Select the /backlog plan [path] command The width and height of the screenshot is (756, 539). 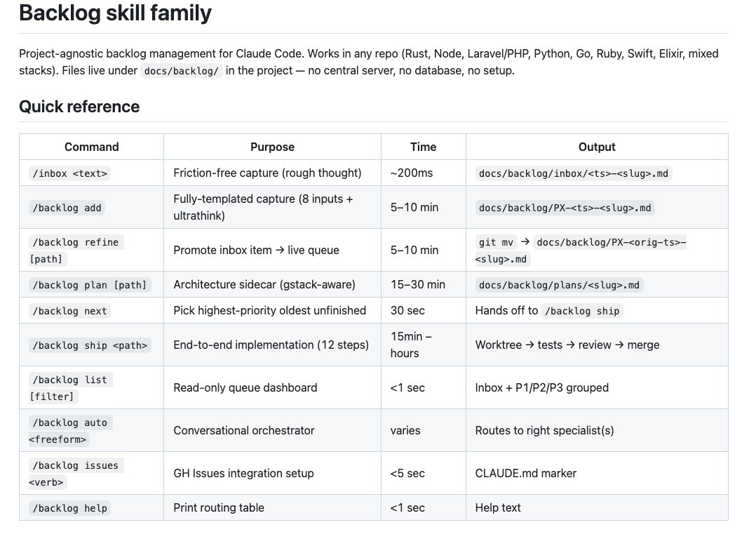(89, 285)
